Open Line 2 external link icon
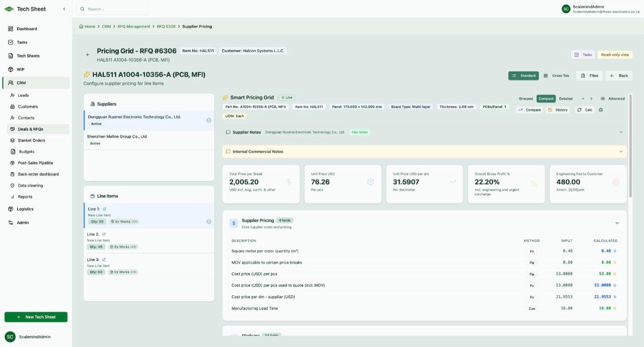The width and height of the screenshot is (644, 347). tap(103, 234)
